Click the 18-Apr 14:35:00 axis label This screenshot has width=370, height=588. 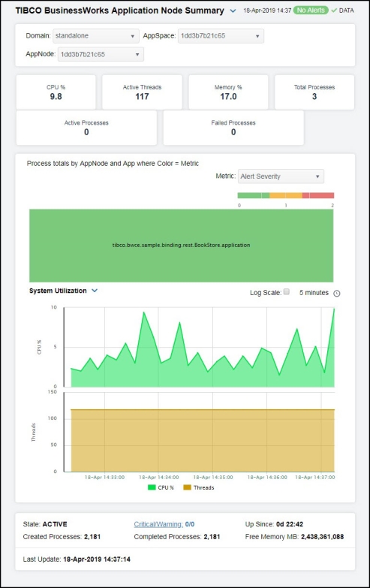(213, 478)
